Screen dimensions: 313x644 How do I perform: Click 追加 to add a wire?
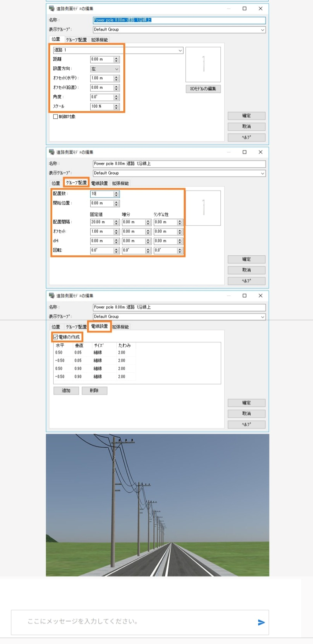[66, 391]
